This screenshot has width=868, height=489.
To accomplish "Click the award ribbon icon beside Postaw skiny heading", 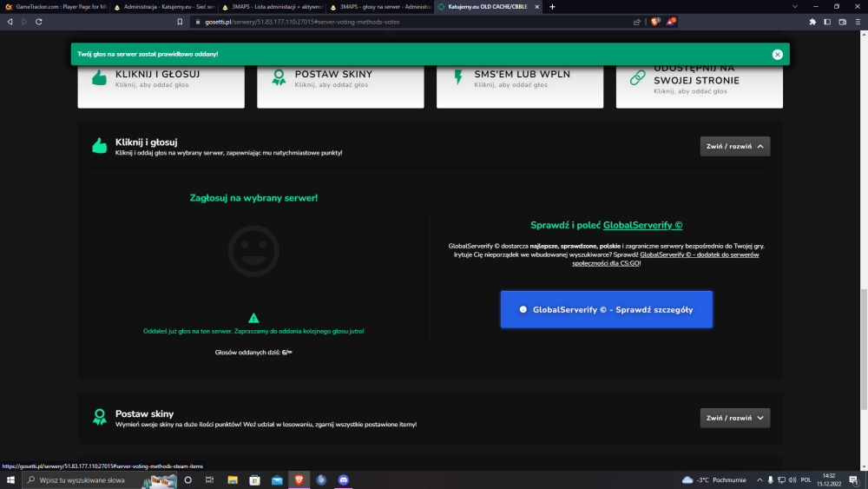I will pyautogui.click(x=100, y=417).
